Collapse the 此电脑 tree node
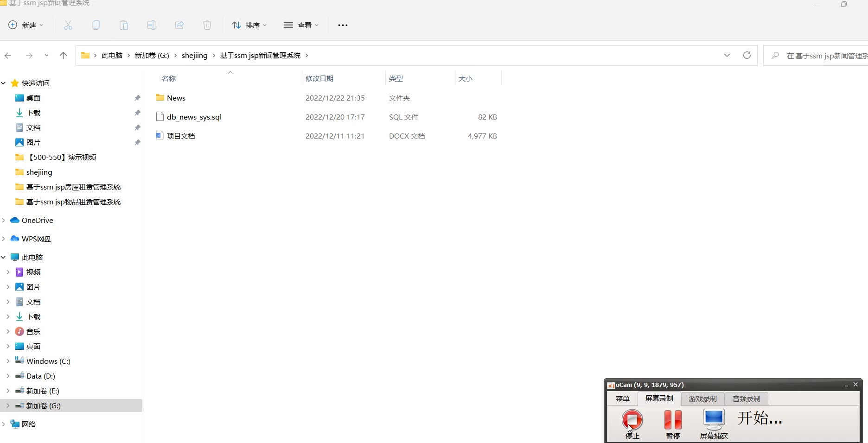Image resolution: width=868 pixels, height=443 pixels. [x=3, y=257]
